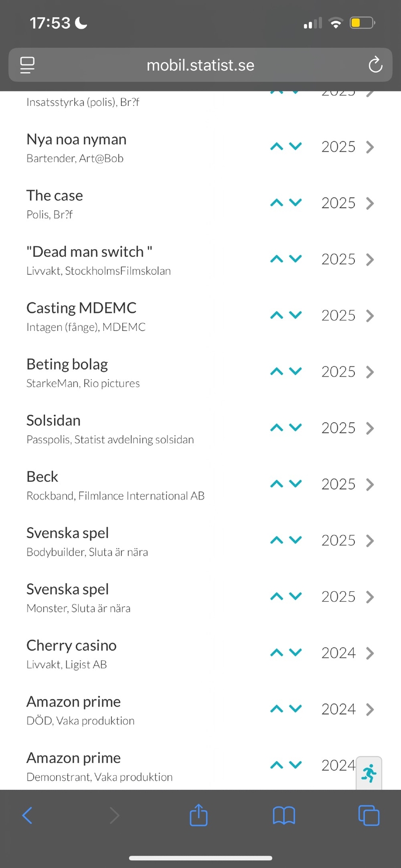Tap the Safari back arrow

[28, 815]
